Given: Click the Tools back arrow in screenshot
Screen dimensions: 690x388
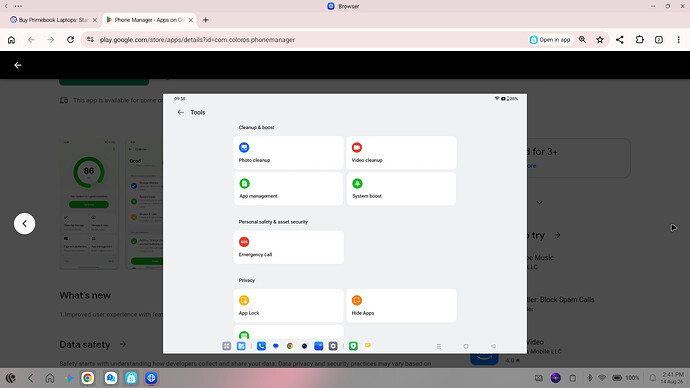Looking at the screenshot, I should [x=180, y=112].
